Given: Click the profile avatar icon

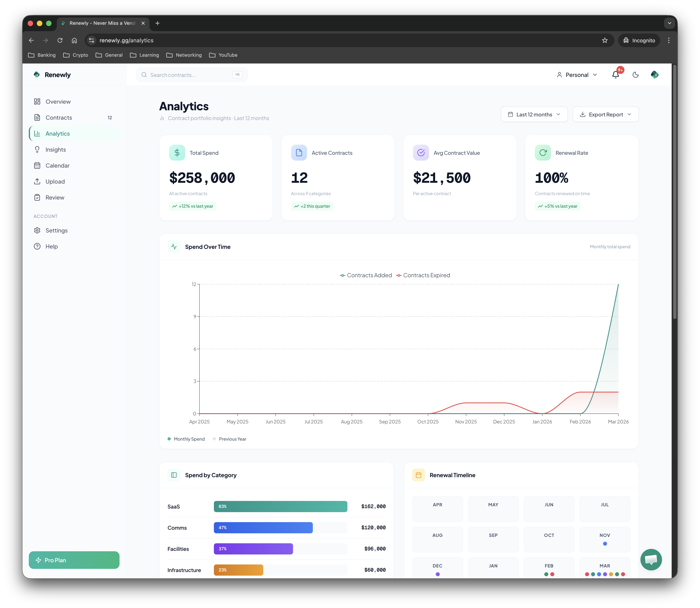Looking at the screenshot, I should click(x=654, y=75).
